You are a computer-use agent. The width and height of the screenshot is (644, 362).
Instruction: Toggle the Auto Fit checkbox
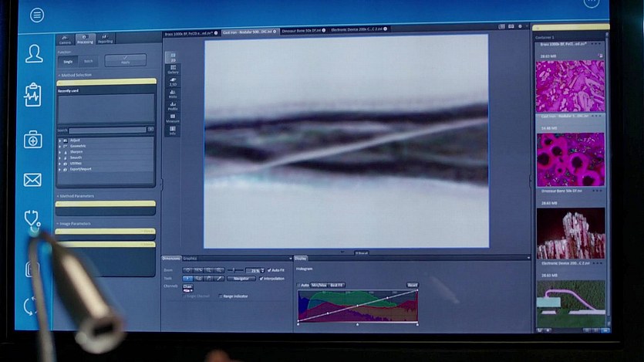(269, 270)
